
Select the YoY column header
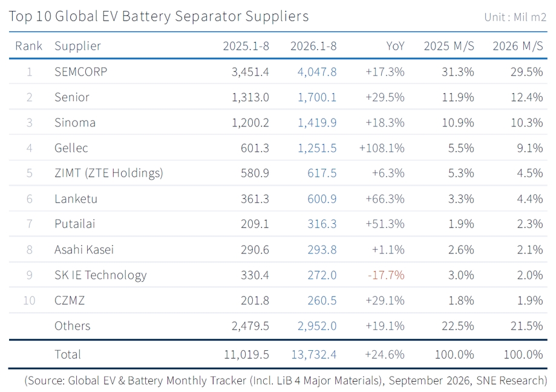click(395, 46)
